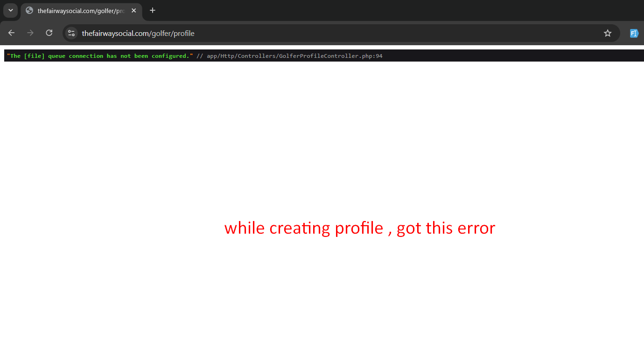The height and width of the screenshot is (361, 644).
Task: Bookmark this page with the star
Action: point(607,33)
